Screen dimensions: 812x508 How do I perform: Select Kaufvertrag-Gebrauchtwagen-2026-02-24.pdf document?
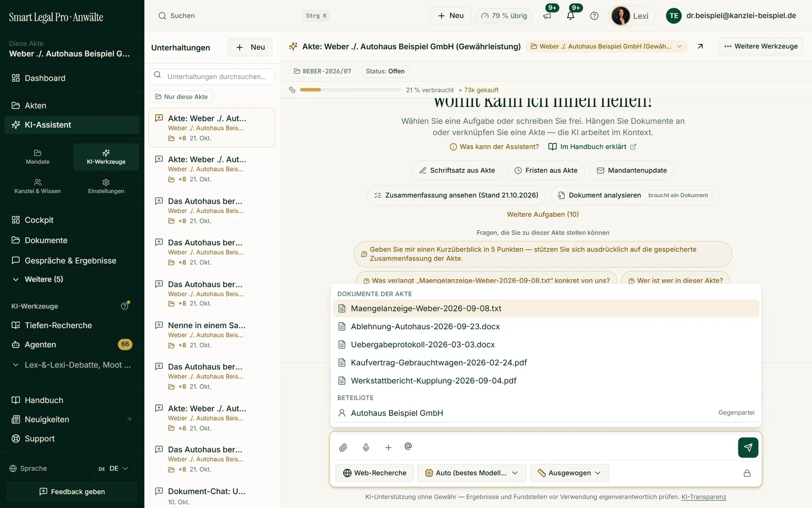[x=546, y=363]
